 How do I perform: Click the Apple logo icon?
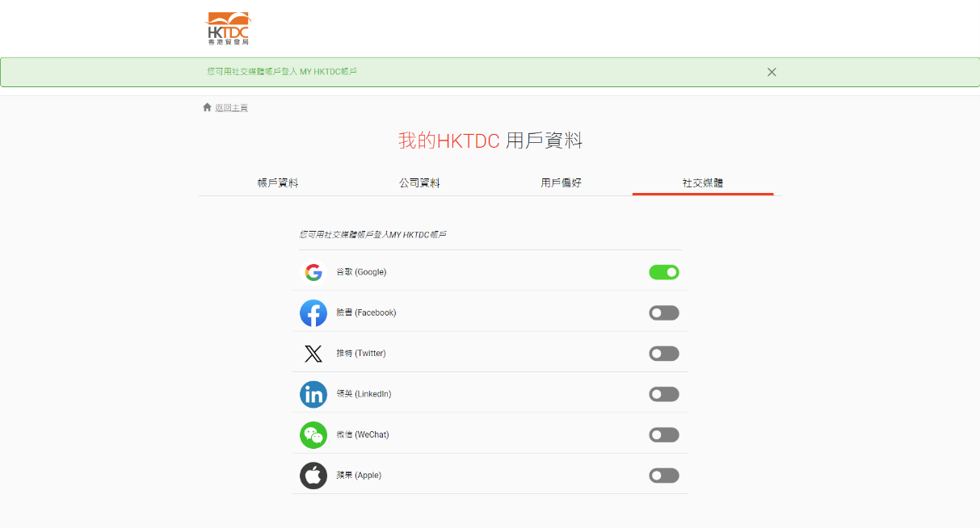[x=313, y=476]
